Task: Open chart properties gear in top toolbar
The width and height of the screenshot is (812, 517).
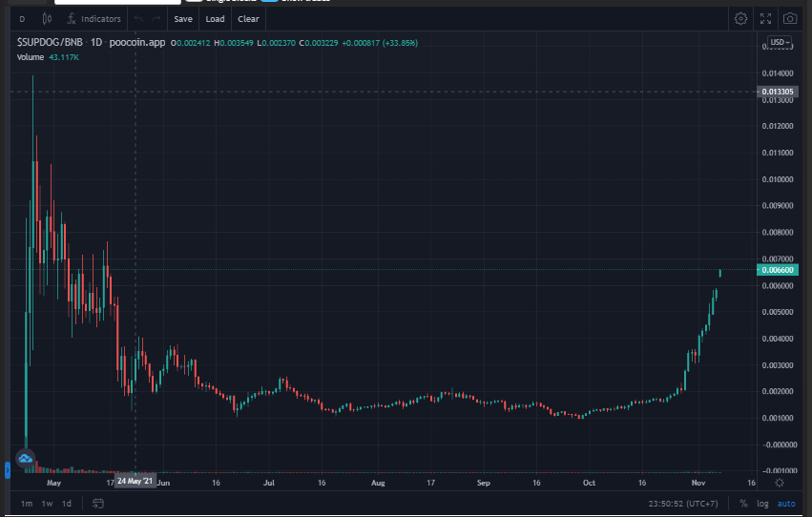Action: [x=740, y=19]
